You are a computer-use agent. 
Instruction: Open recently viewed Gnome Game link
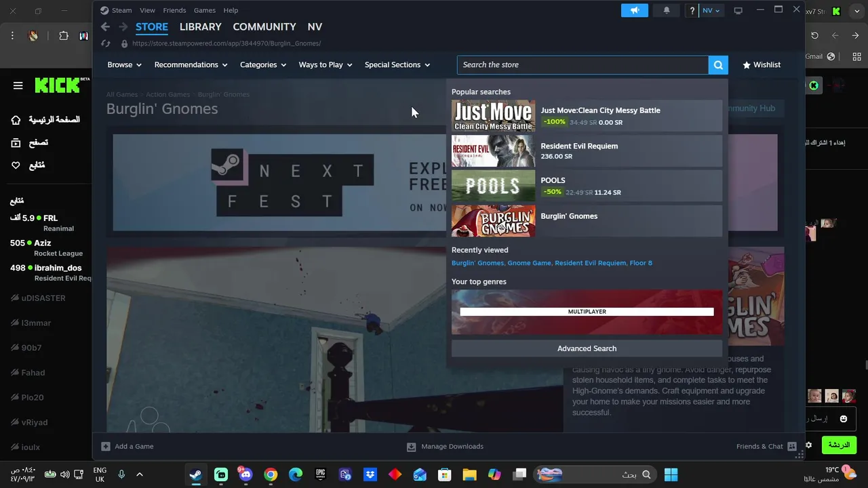[x=529, y=263]
